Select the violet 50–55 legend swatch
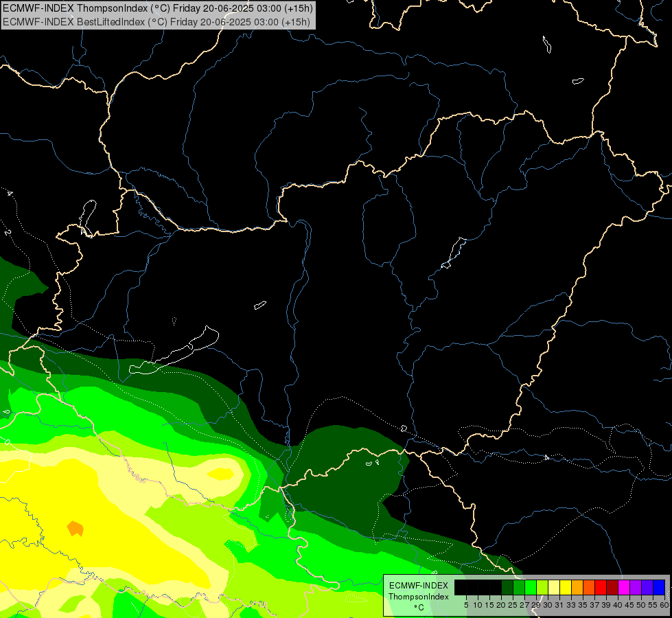The width and height of the screenshot is (672, 618). [x=647, y=587]
